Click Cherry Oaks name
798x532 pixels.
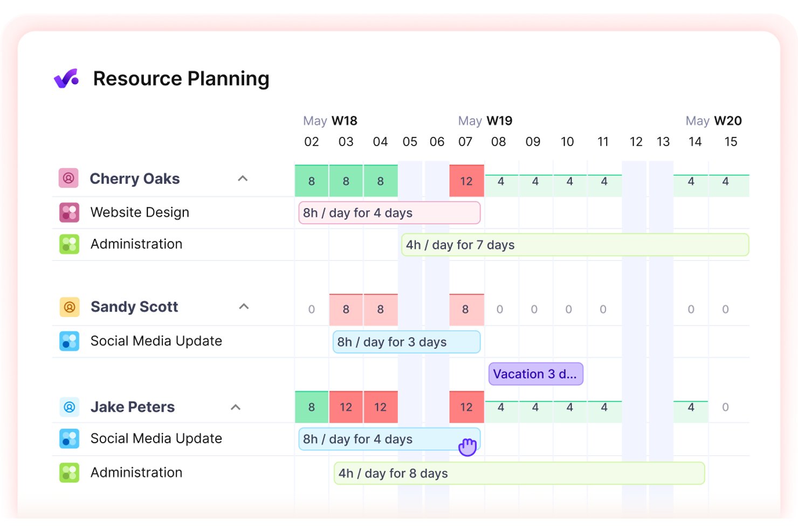(135, 179)
